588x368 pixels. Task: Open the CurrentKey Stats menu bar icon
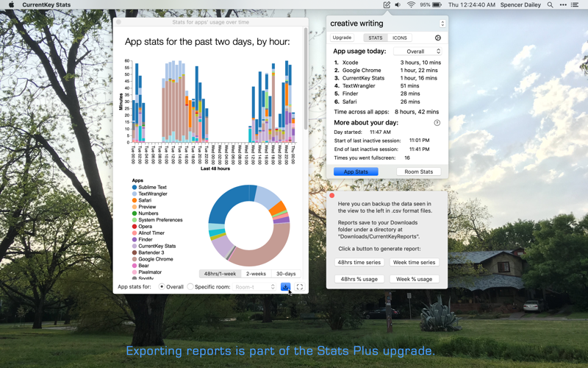pos(387,5)
